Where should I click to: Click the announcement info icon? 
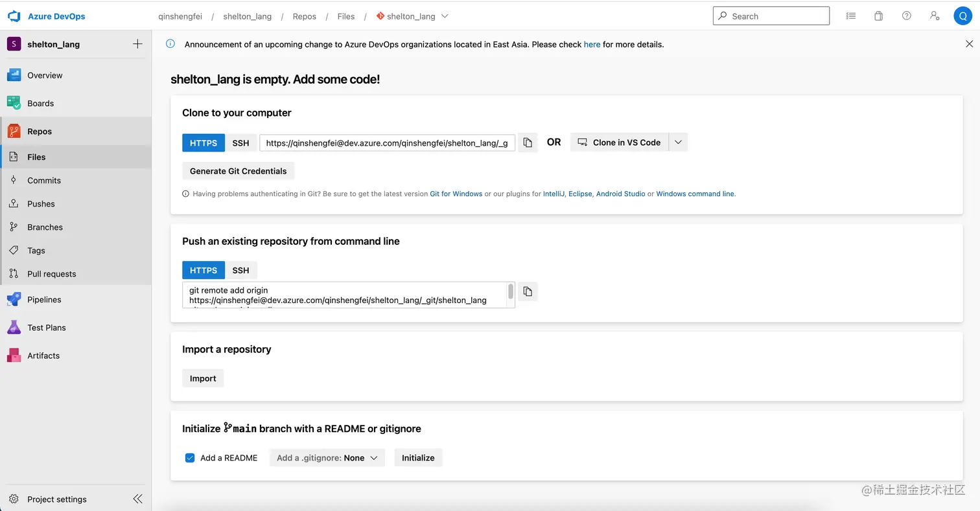[170, 44]
